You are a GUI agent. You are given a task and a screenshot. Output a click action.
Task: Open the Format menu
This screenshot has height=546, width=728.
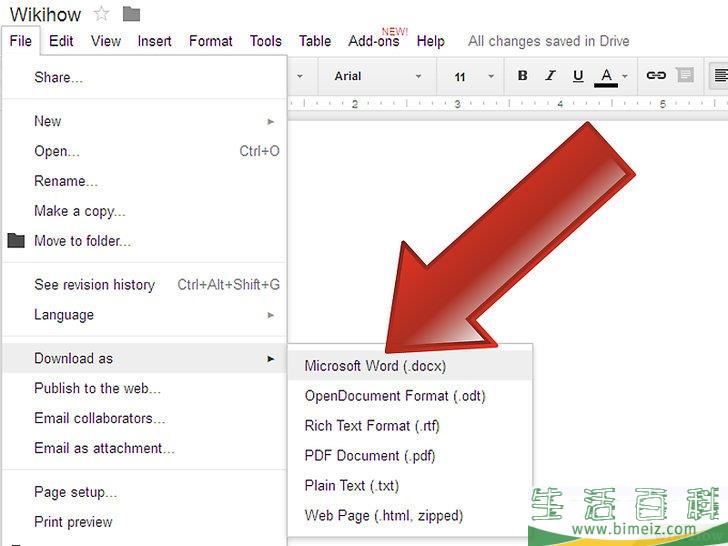210,41
